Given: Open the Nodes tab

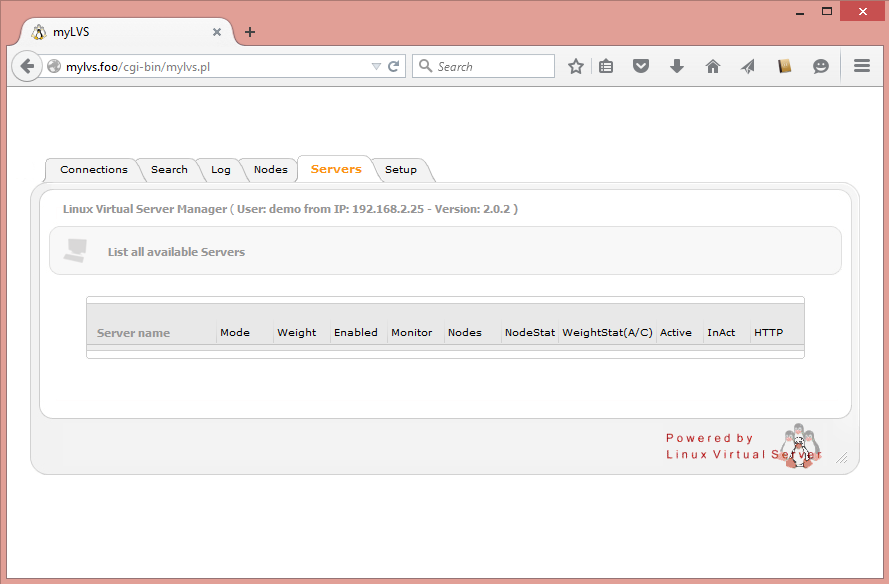Looking at the screenshot, I should coord(270,170).
